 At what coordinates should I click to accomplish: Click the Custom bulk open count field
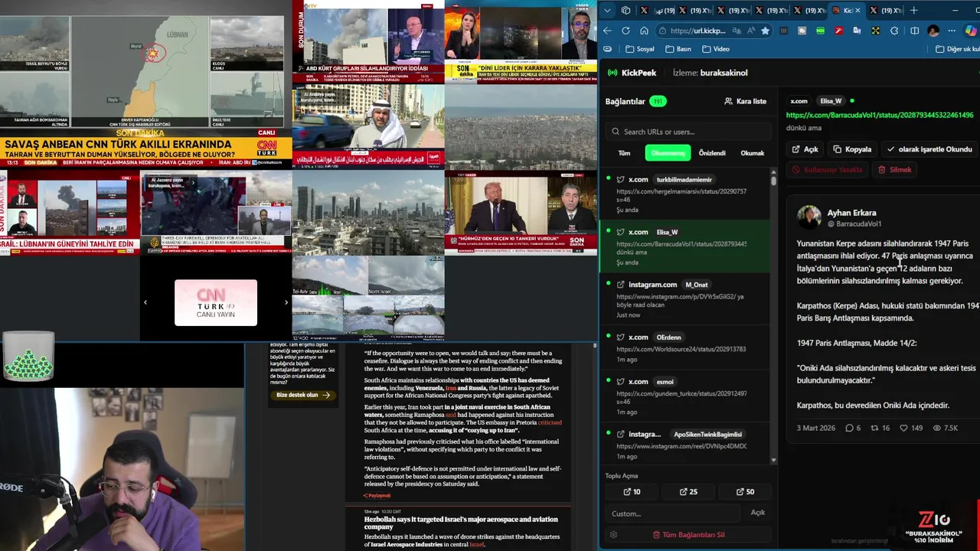[x=673, y=513]
